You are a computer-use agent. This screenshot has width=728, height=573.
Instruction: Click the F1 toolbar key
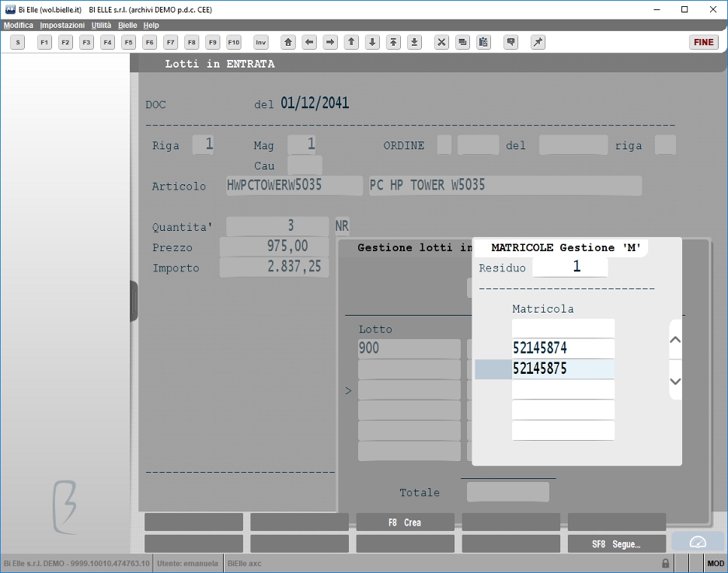tap(44, 42)
